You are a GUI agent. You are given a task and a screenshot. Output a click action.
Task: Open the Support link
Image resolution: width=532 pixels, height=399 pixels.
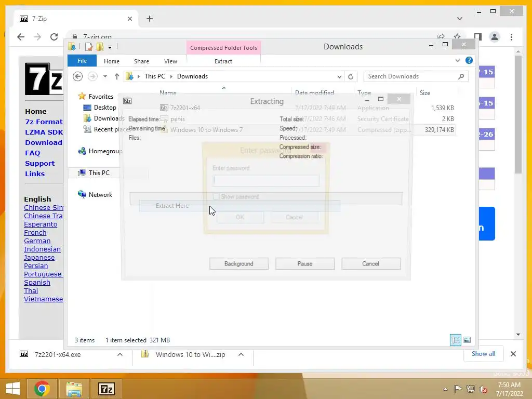[x=39, y=163]
